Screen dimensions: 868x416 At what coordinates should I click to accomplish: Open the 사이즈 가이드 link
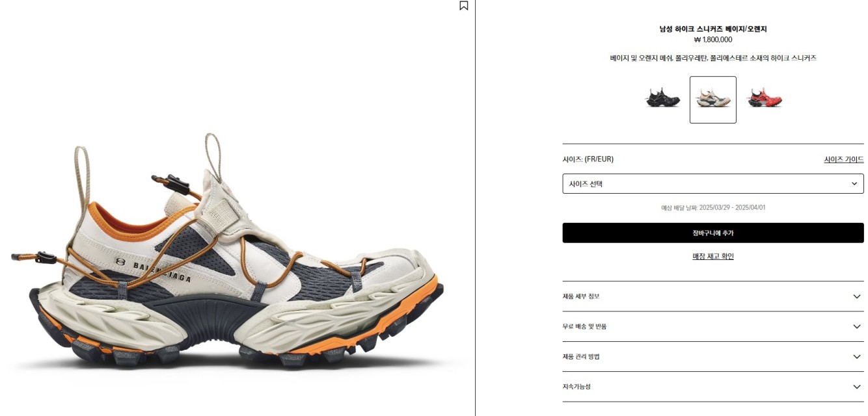tap(844, 159)
